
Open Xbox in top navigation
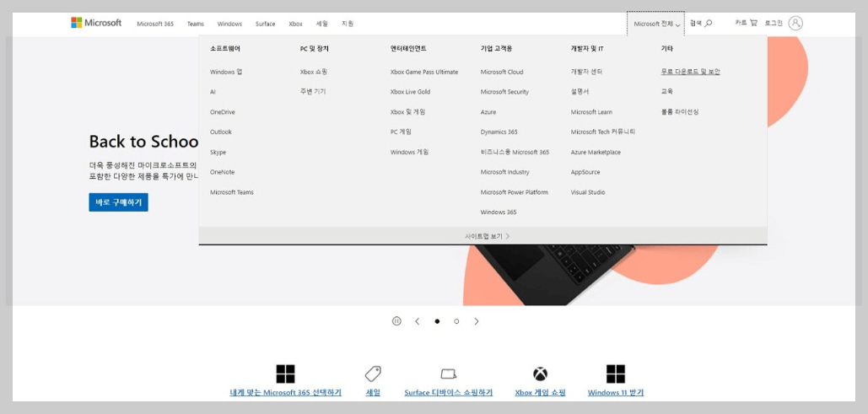[x=295, y=24]
